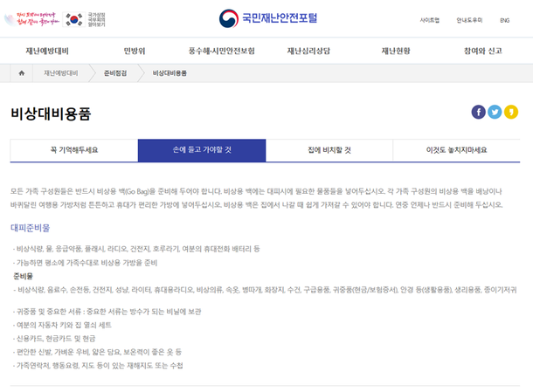Switch to the 이것도 놓치지마세요 tab
This screenshot has width=533, height=392.
coord(456,150)
